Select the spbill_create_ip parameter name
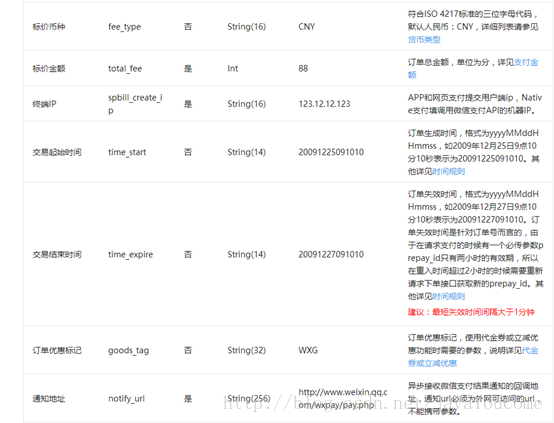 135,104
